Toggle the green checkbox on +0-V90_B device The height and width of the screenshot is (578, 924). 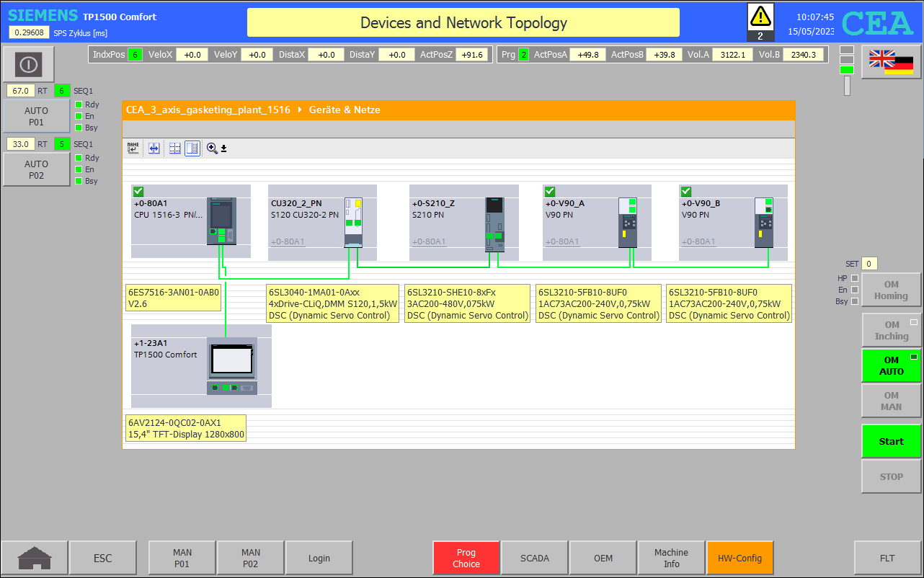click(686, 191)
